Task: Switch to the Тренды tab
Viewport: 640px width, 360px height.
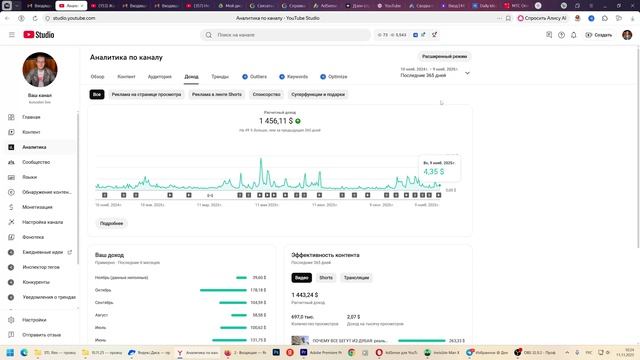Action: tap(220, 77)
